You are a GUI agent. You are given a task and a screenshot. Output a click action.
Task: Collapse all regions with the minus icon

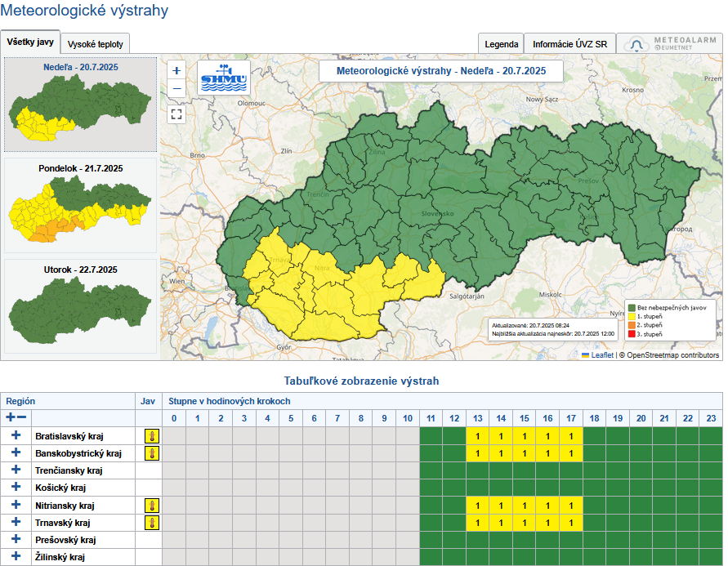pos(22,417)
